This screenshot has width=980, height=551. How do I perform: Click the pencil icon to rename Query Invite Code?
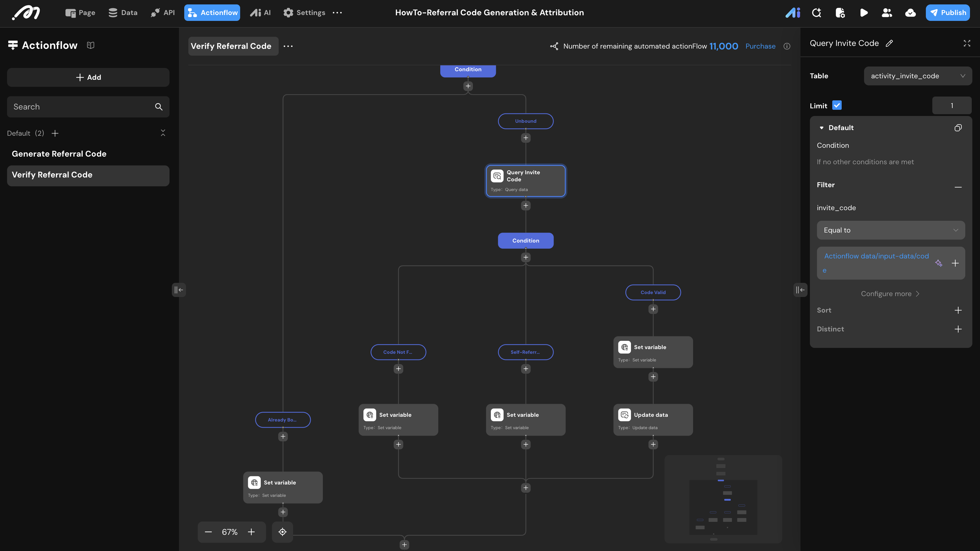[889, 43]
